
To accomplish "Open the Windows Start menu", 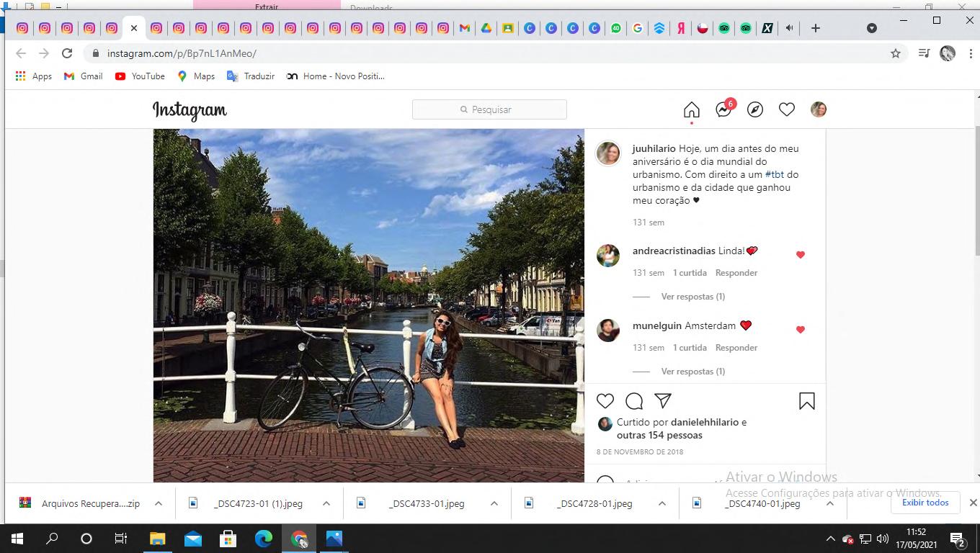I will coord(17,539).
